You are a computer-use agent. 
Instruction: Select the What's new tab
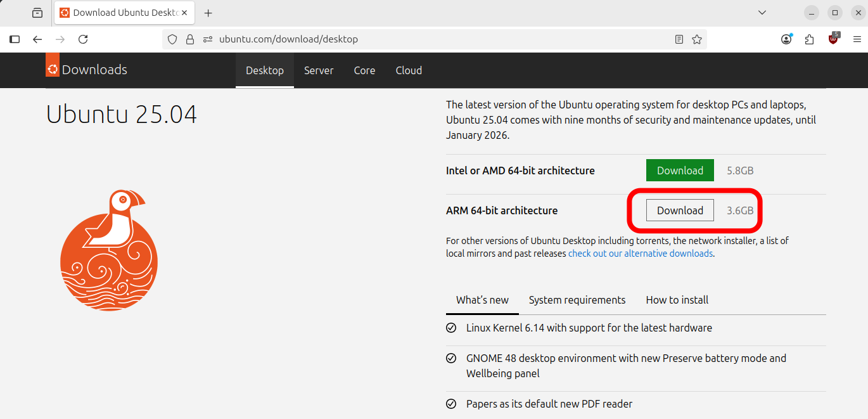482,300
